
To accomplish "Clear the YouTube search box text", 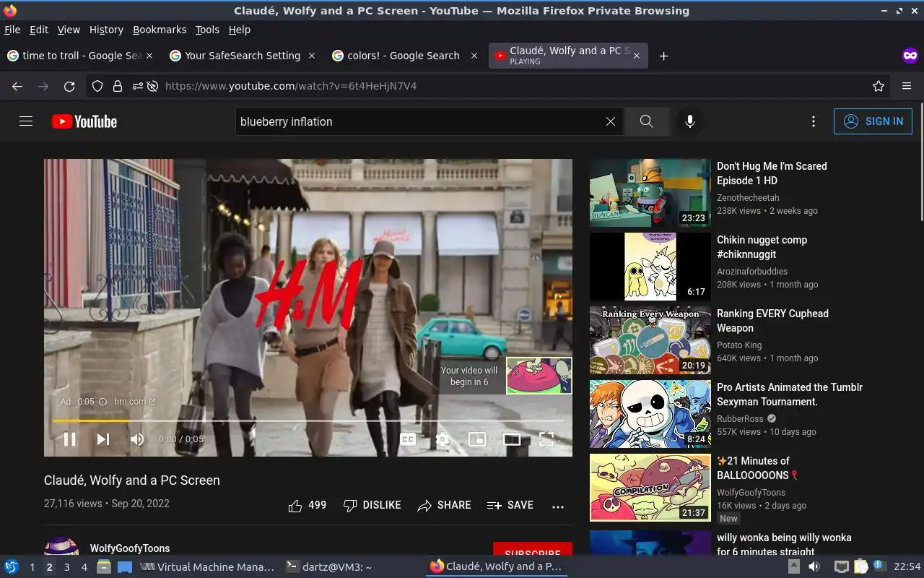I will click(x=611, y=121).
